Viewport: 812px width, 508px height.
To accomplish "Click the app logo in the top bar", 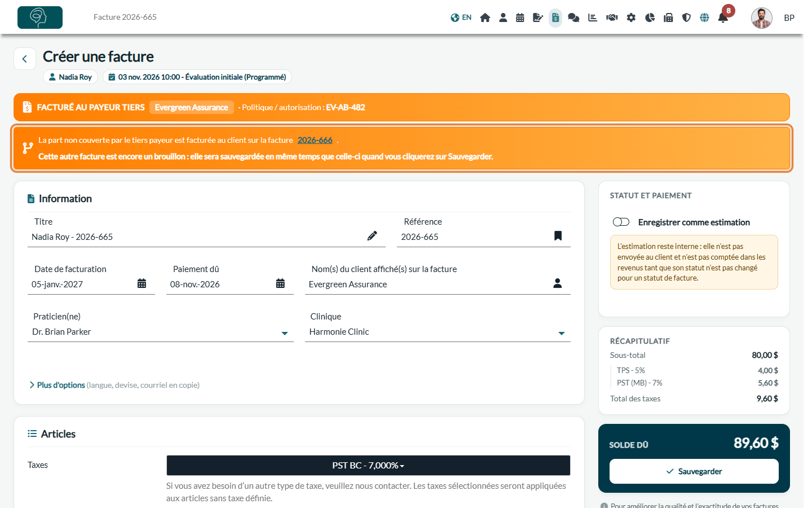I will 40,17.
